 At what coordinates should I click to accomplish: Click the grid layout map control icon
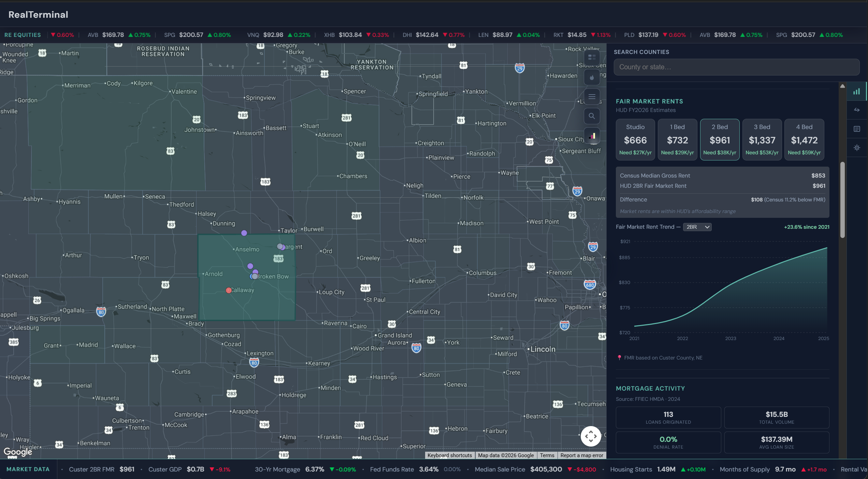click(x=592, y=57)
